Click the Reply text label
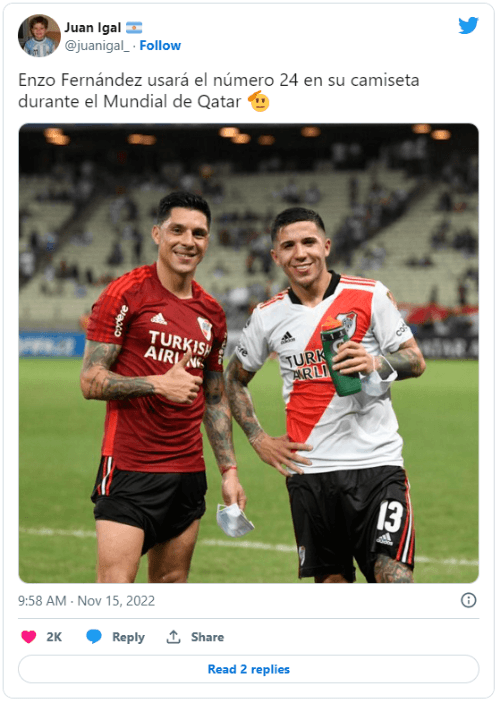 pyautogui.click(x=128, y=637)
